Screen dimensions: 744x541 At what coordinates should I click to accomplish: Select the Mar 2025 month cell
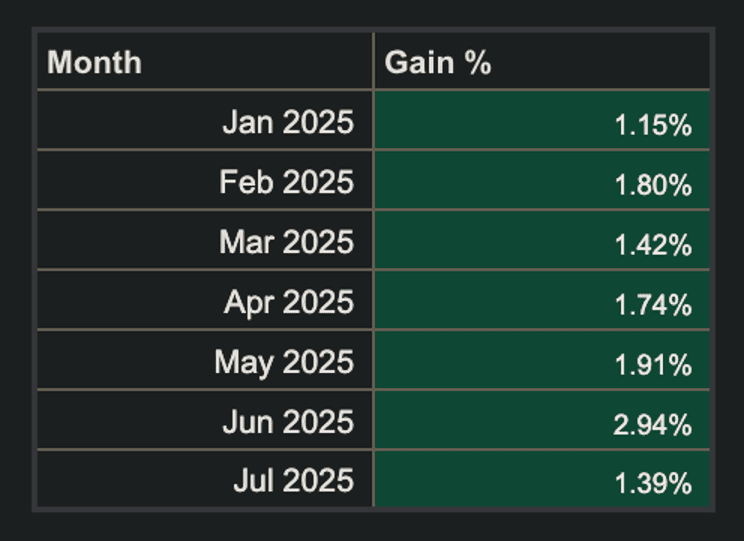[286, 242]
